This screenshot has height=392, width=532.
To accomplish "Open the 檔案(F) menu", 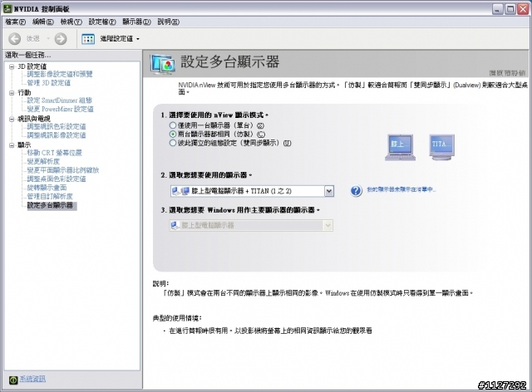I will click(x=16, y=22).
